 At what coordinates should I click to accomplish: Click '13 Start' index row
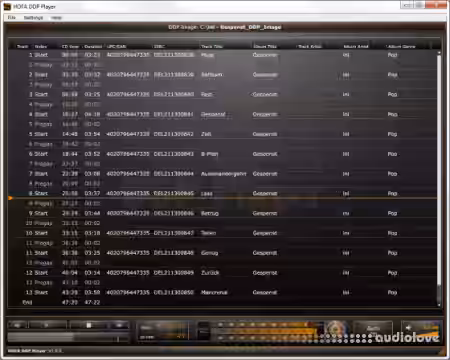tap(37, 292)
